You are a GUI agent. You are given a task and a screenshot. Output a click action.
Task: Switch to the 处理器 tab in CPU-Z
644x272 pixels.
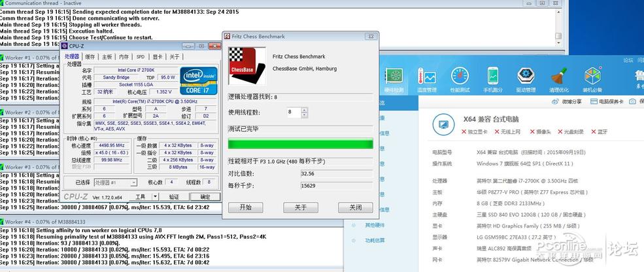click(x=72, y=57)
